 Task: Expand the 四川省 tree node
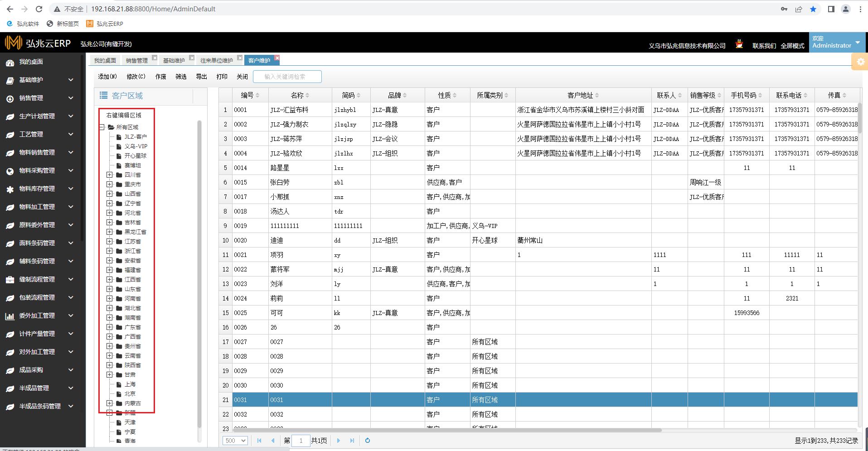pos(109,175)
